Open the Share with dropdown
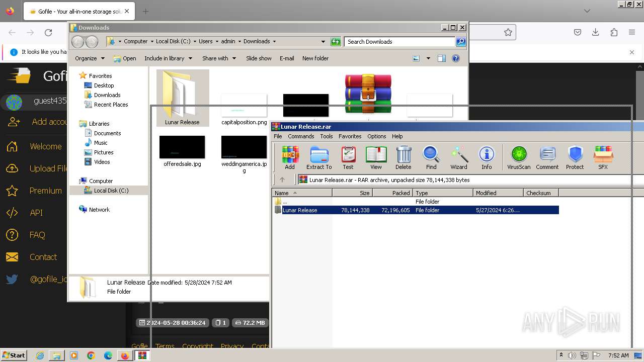644x362 pixels. click(219, 58)
